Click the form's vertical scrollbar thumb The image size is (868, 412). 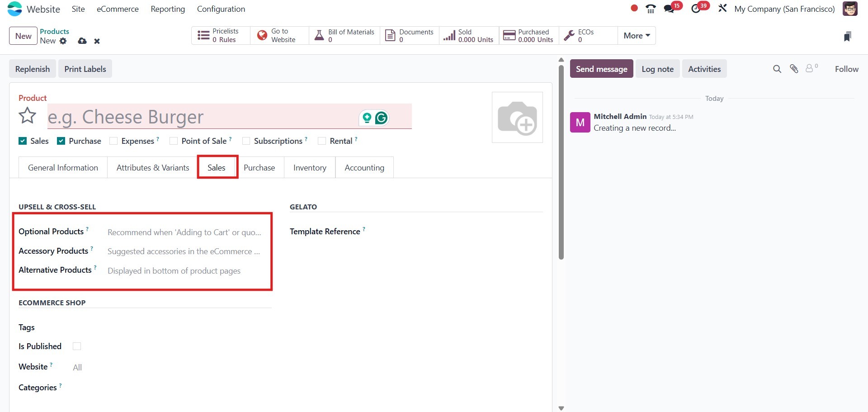[x=561, y=162]
